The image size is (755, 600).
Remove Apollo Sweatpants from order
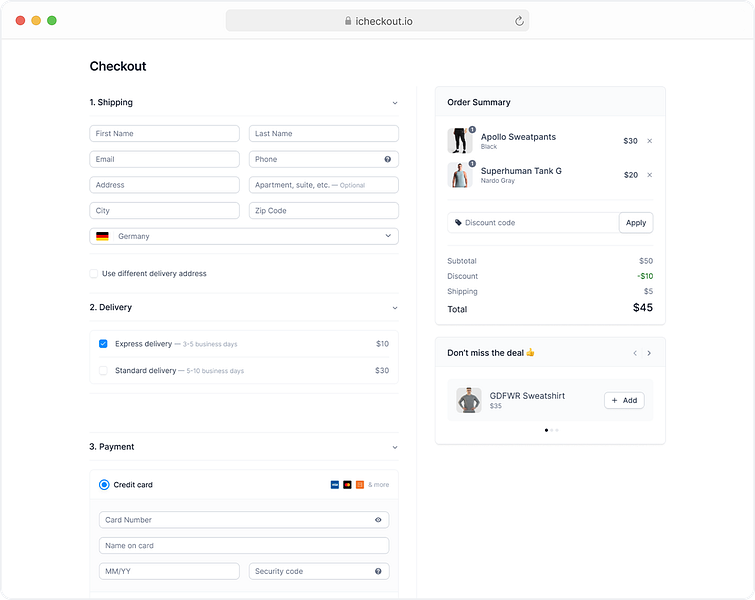click(650, 141)
